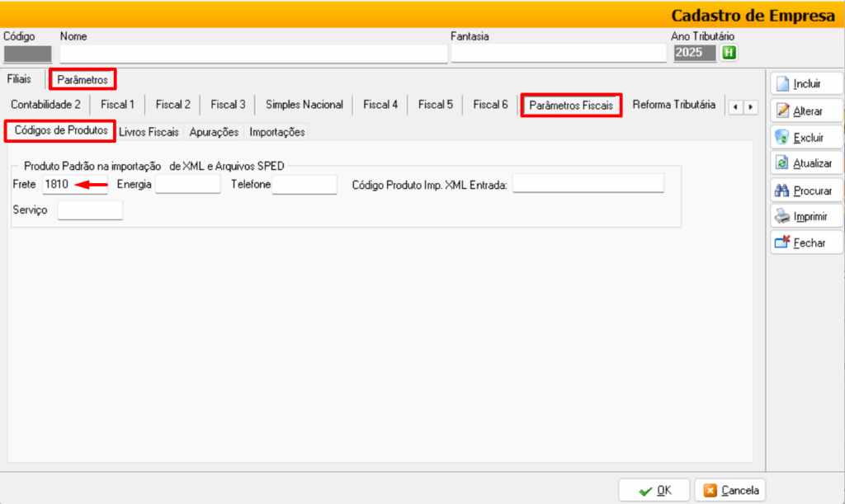Go to the Livros Fiscais subtab
Image resolution: width=845 pixels, height=504 pixels.
point(149,132)
